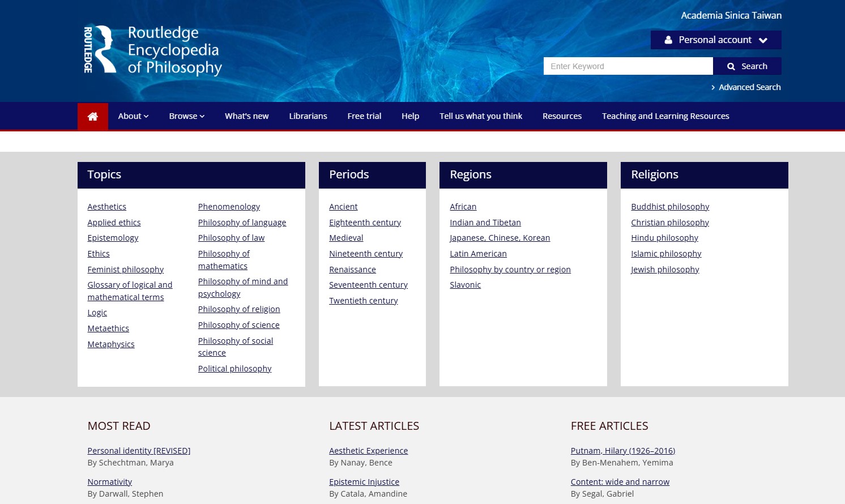Open Latin American region link
845x504 pixels.
point(478,254)
